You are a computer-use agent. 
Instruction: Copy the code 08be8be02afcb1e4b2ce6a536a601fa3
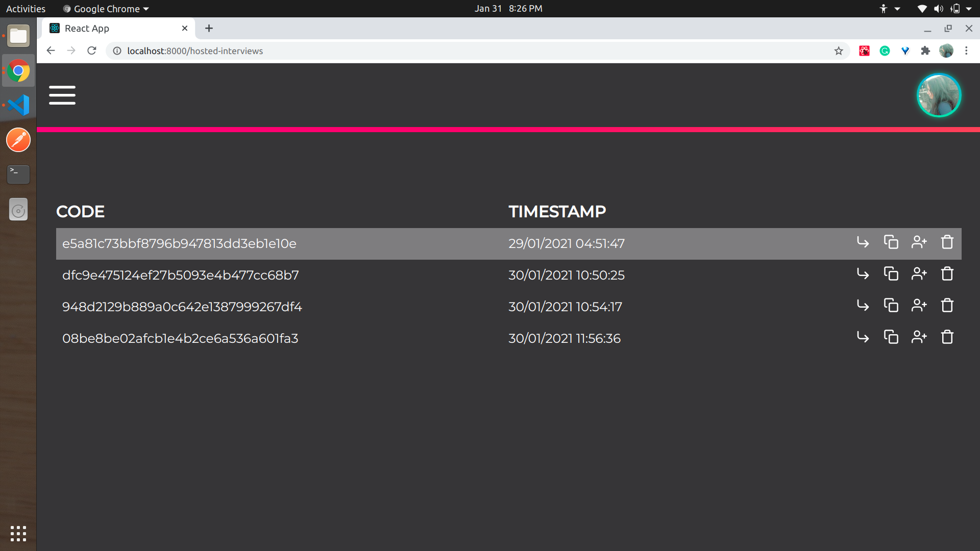[891, 337]
